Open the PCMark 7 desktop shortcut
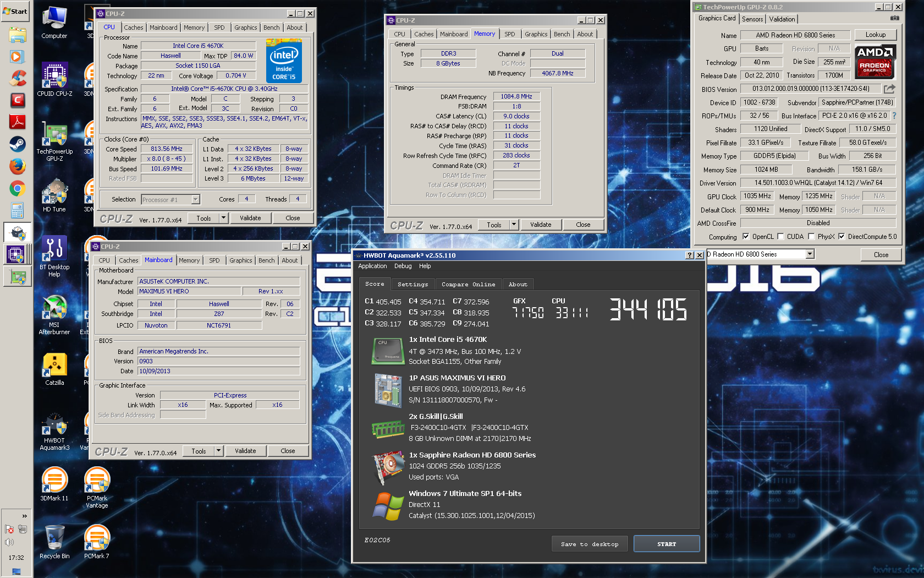The height and width of the screenshot is (578, 924). click(97, 542)
